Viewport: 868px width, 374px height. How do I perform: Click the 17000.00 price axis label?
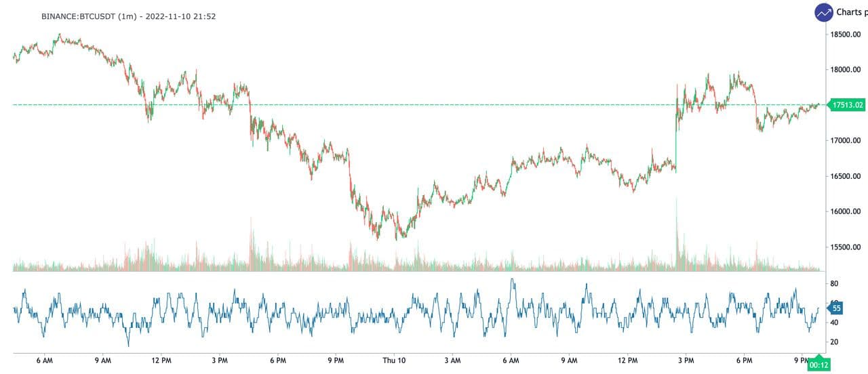[848, 141]
